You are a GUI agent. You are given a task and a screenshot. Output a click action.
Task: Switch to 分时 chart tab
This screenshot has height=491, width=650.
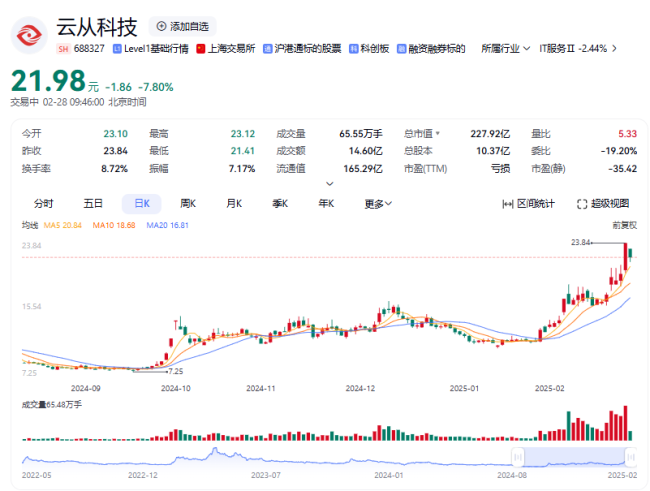click(44, 204)
